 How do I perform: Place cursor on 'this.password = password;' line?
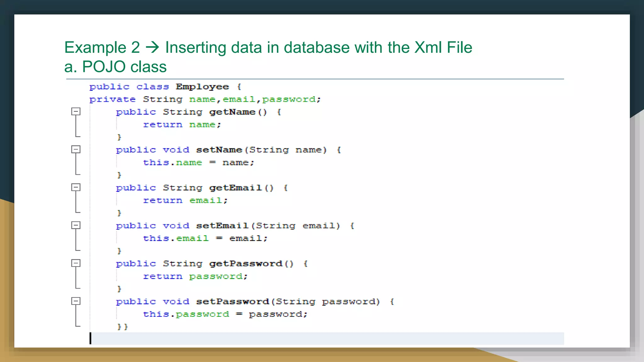pyautogui.click(x=225, y=314)
